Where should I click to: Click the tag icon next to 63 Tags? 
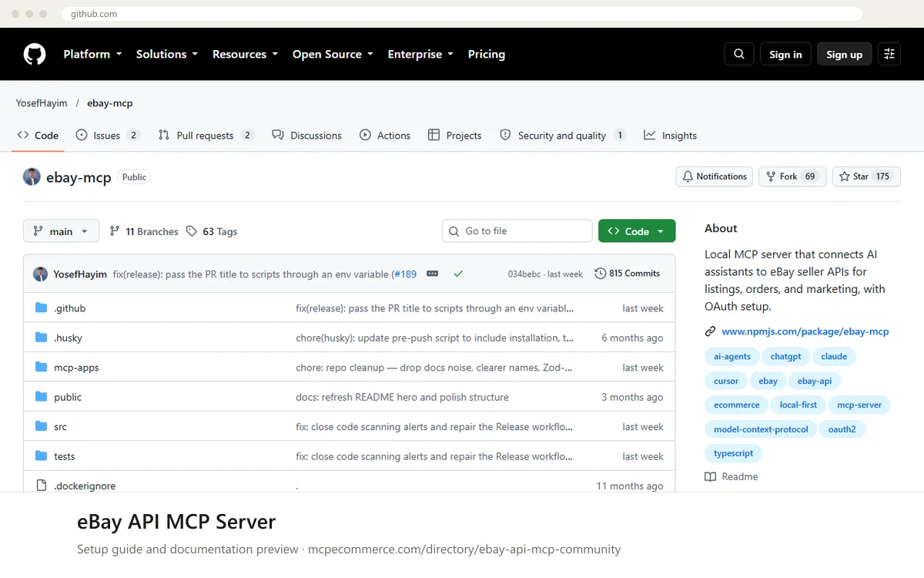pos(192,231)
